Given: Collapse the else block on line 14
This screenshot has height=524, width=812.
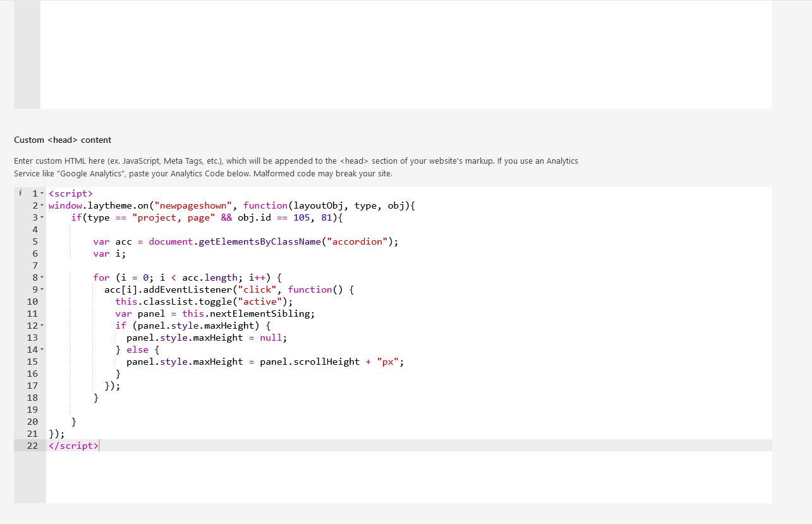Looking at the screenshot, I should click(x=42, y=350).
